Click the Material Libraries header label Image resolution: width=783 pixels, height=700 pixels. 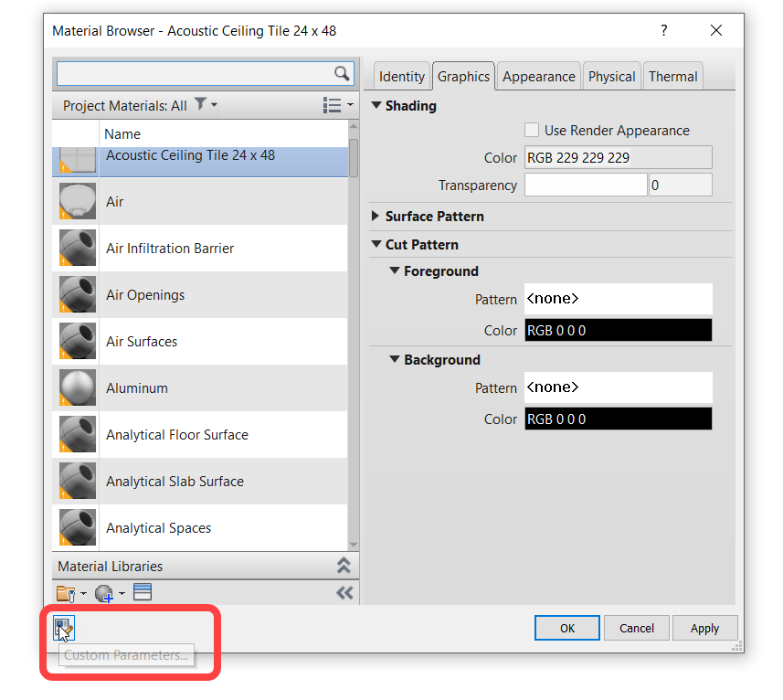click(111, 567)
